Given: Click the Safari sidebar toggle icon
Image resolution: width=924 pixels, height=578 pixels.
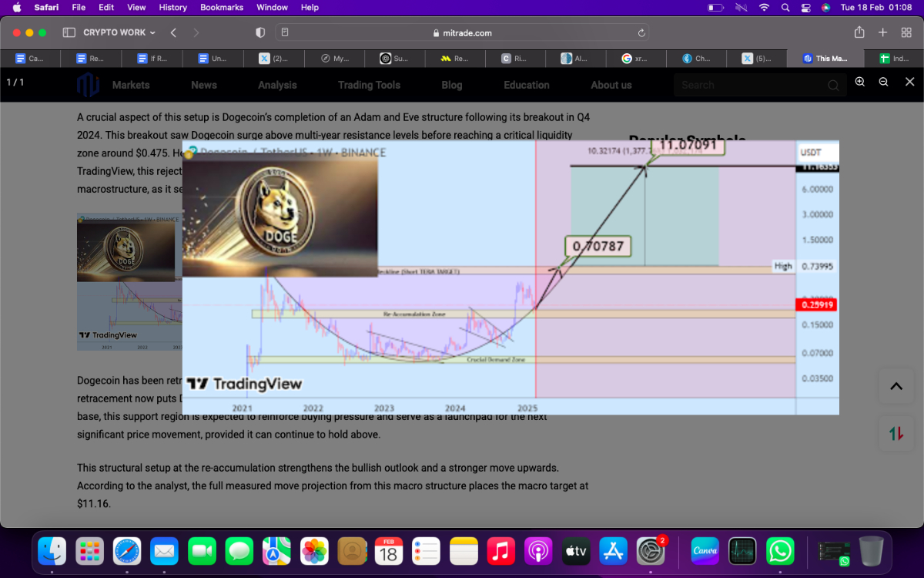Looking at the screenshot, I should 69,32.
